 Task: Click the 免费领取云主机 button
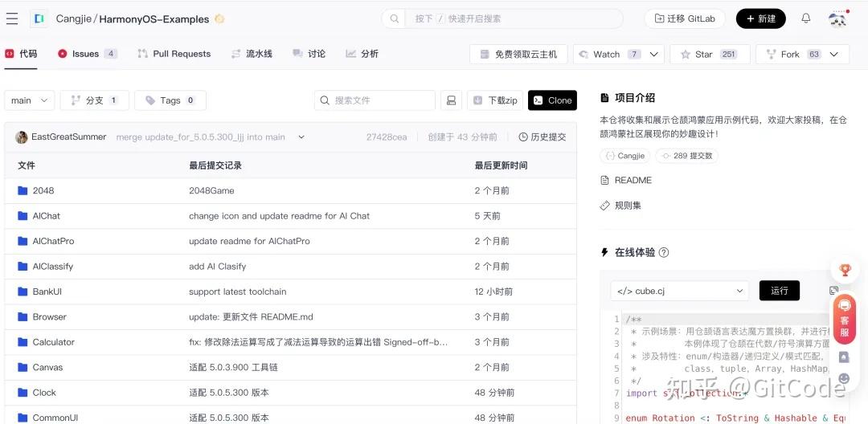(x=518, y=54)
